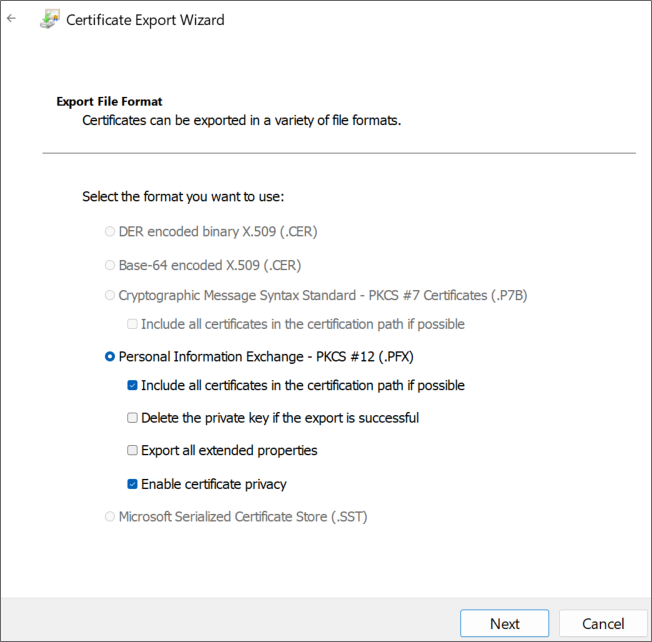Click the 'Enable certificate privacy' label text
This screenshot has width=652, height=642.
pos(214,485)
